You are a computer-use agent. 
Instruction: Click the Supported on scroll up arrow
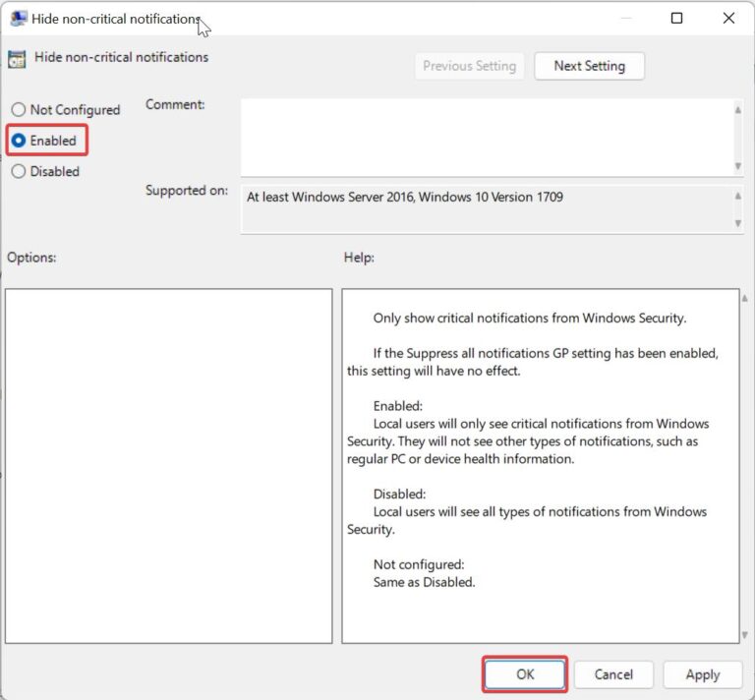[x=737, y=196]
